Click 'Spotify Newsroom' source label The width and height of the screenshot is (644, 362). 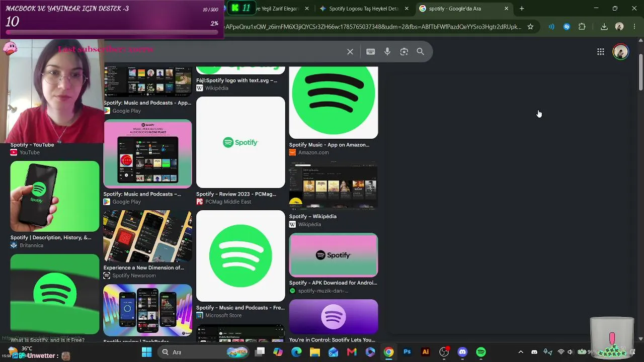click(x=134, y=276)
